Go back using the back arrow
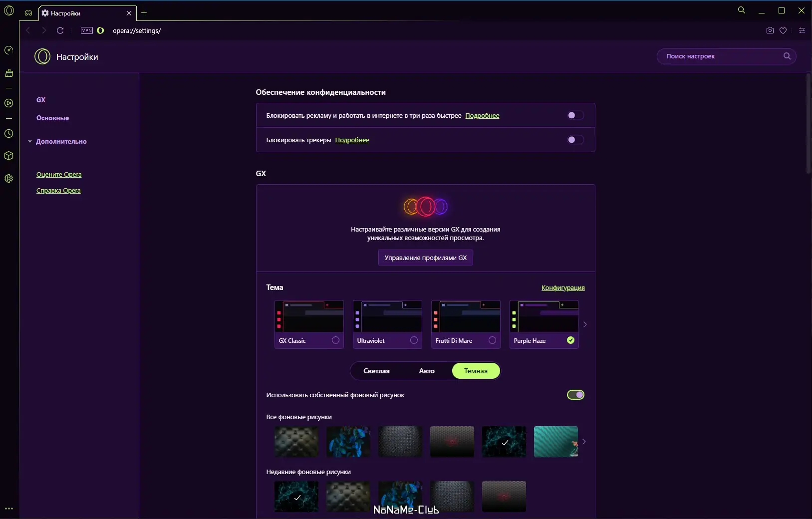This screenshot has width=812, height=519. [28, 30]
